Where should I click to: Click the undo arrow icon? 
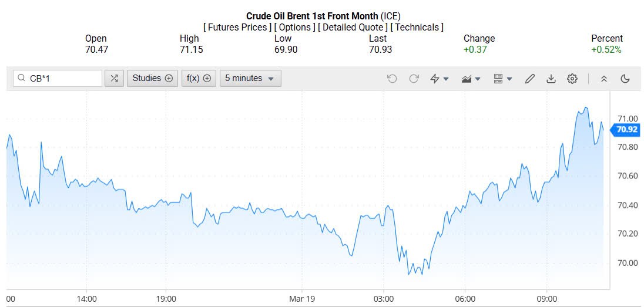[x=392, y=79]
